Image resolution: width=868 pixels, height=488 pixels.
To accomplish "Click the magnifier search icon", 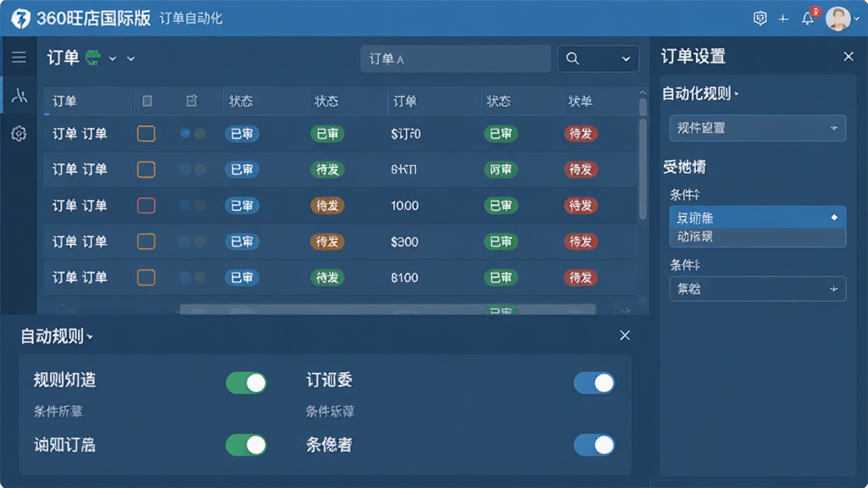I will point(572,58).
